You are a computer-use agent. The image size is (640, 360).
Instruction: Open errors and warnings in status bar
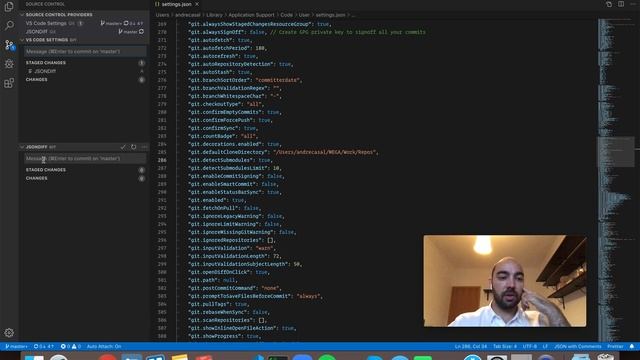(71, 347)
